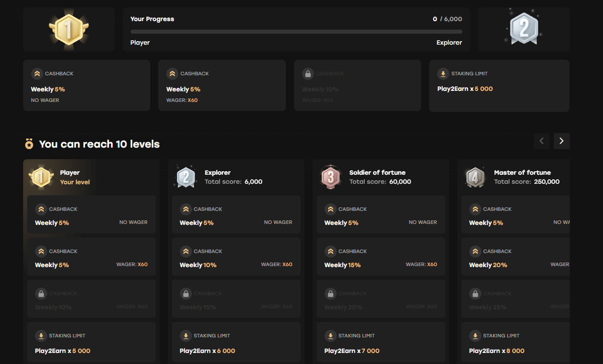Select the Explorer level title
Image resolution: width=603 pixels, height=364 pixels.
click(218, 173)
